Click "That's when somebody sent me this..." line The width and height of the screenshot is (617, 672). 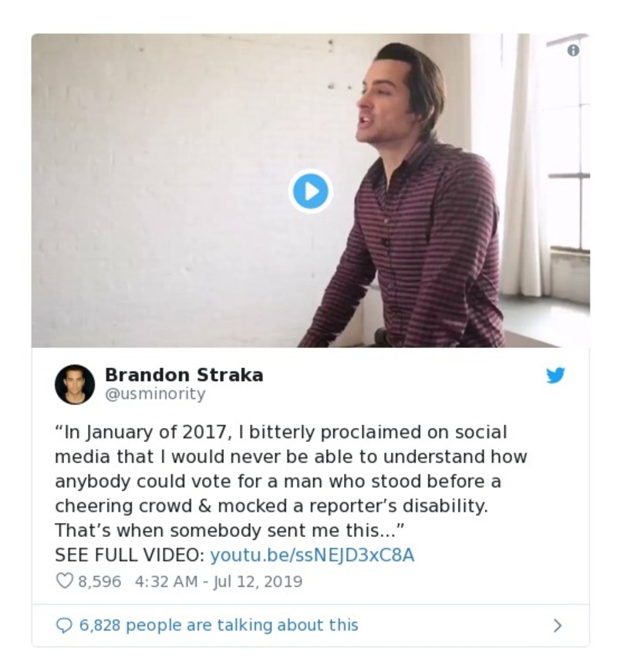click(224, 531)
